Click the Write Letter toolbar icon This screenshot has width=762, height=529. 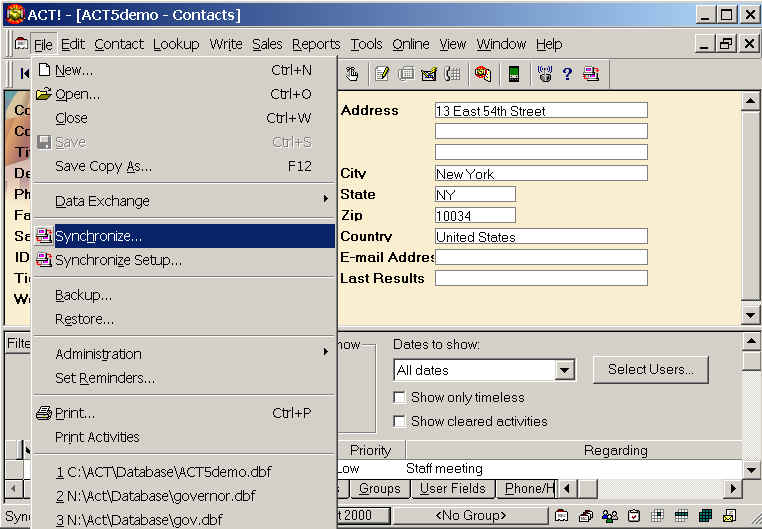382,74
